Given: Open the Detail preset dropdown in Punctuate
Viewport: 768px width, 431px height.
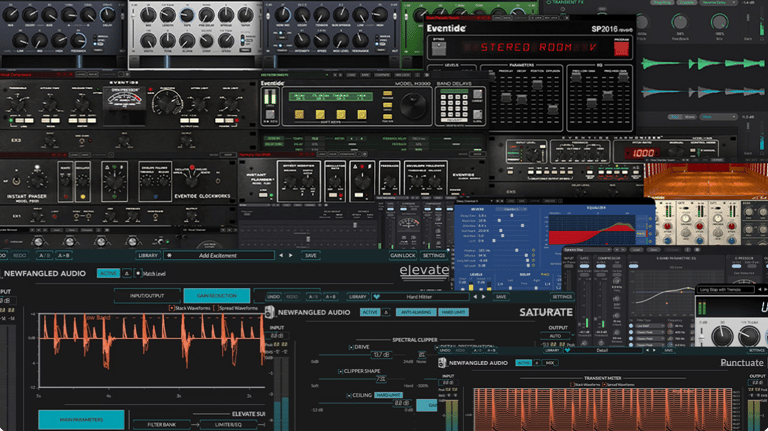Looking at the screenshot, I should pyautogui.click(x=603, y=350).
